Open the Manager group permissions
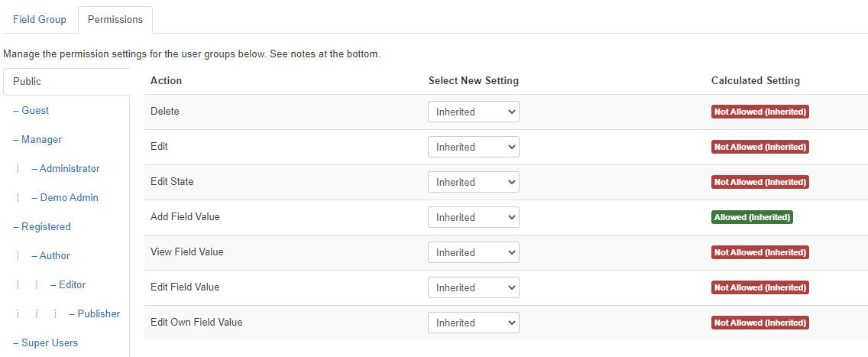This screenshot has width=868, height=357. click(41, 139)
